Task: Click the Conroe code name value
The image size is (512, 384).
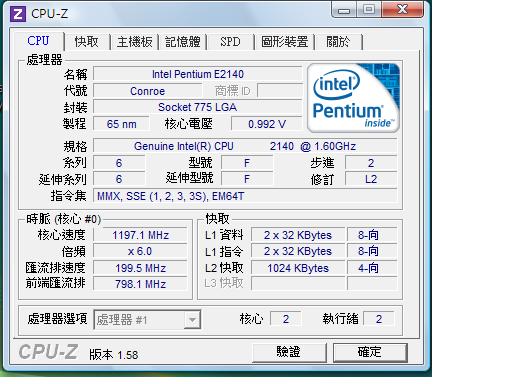Action: coord(147,91)
